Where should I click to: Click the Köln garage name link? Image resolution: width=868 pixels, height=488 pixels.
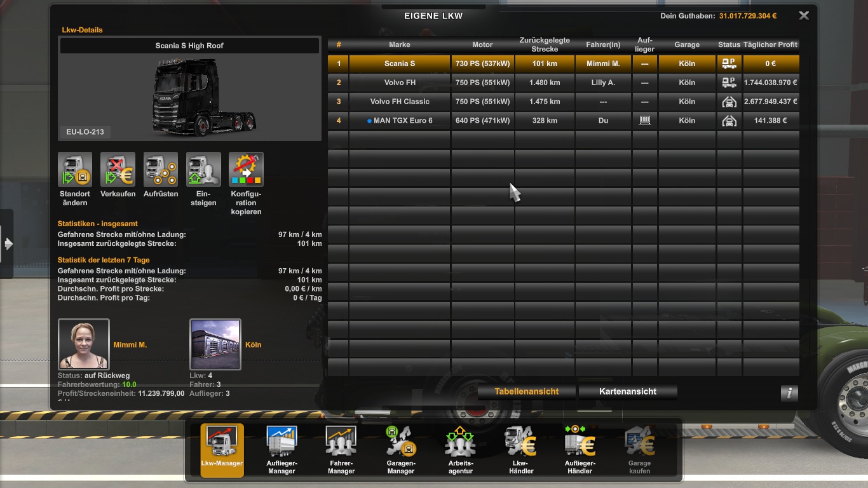click(x=253, y=344)
